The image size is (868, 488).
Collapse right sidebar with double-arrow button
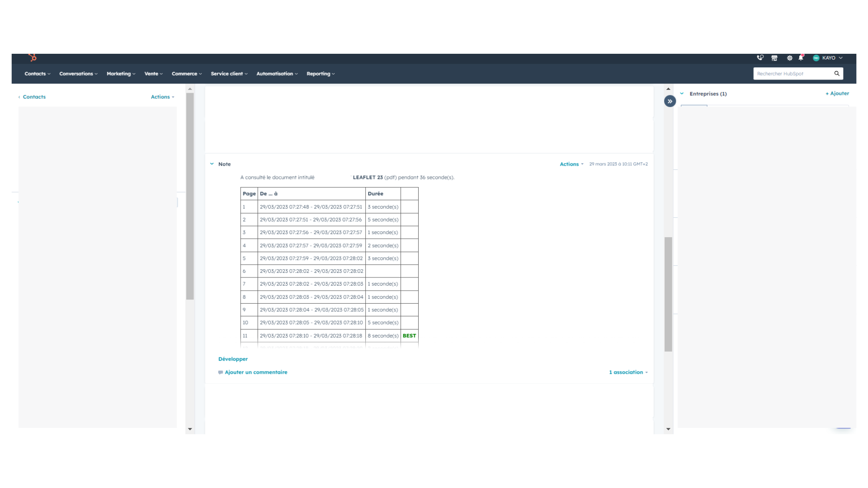pos(670,101)
